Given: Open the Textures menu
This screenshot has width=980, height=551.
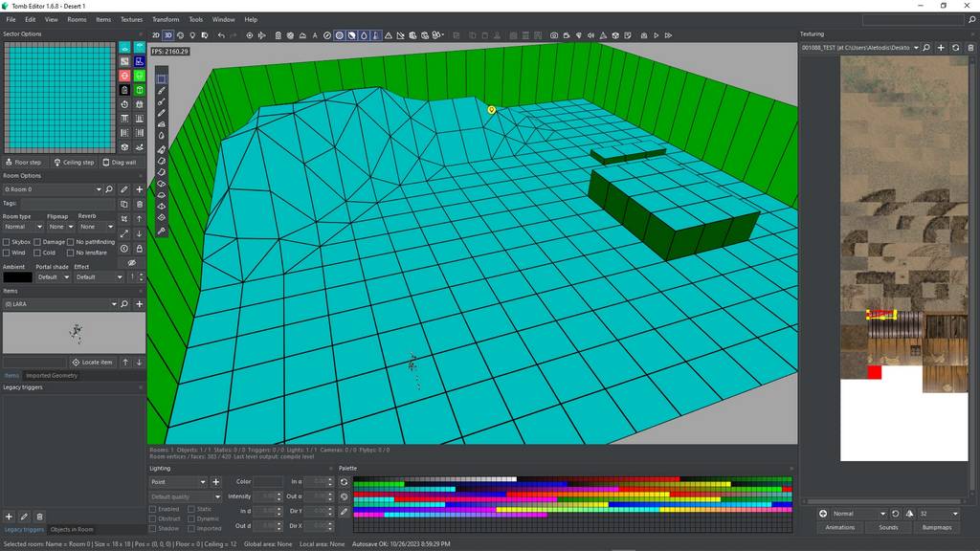Looking at the screenshot, I should [131, 19].
